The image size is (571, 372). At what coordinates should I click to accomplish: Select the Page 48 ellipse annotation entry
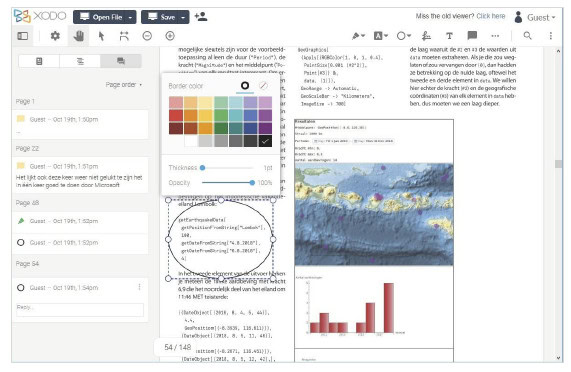pyautogui.click(x=80, y=243)
